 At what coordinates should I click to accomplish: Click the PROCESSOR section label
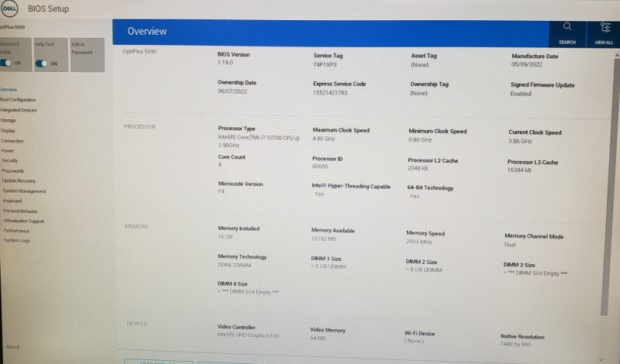click(x=139, y=126)
